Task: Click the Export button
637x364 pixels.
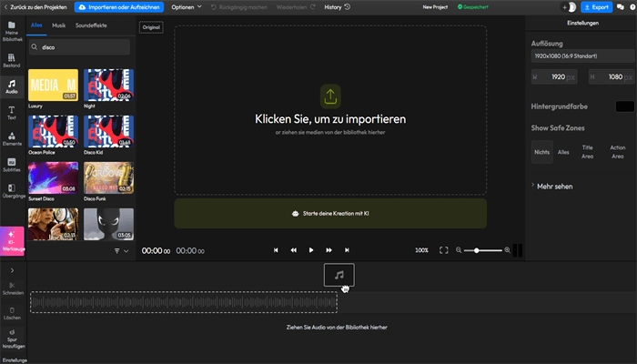Action: point(596,7)
